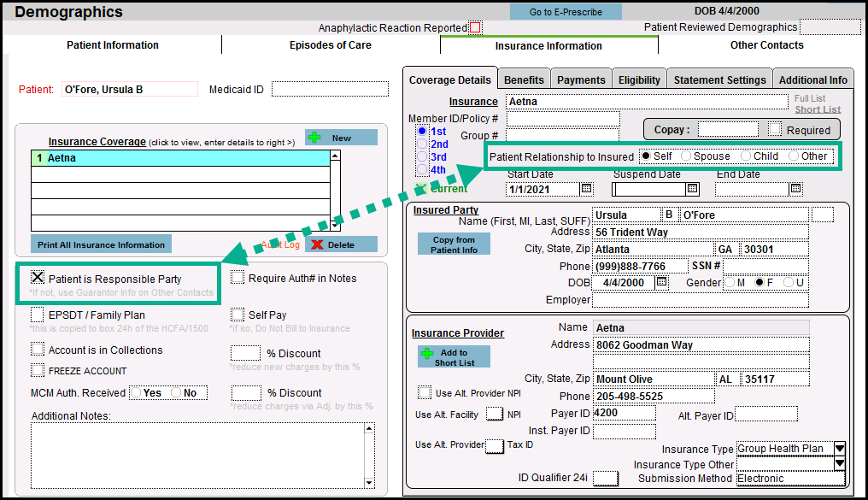The width and height of the screenshot is (868, 500).
Task: Open the DOB calendar picker icon
Action: coord(661,282)
